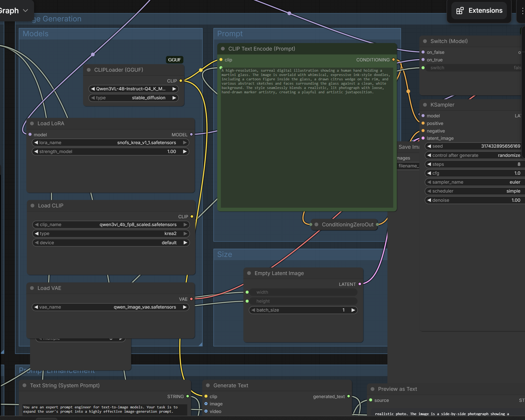Click the GGUF badge on CLIPLoader
Screen dimensions: 525x420
(175, 60)
